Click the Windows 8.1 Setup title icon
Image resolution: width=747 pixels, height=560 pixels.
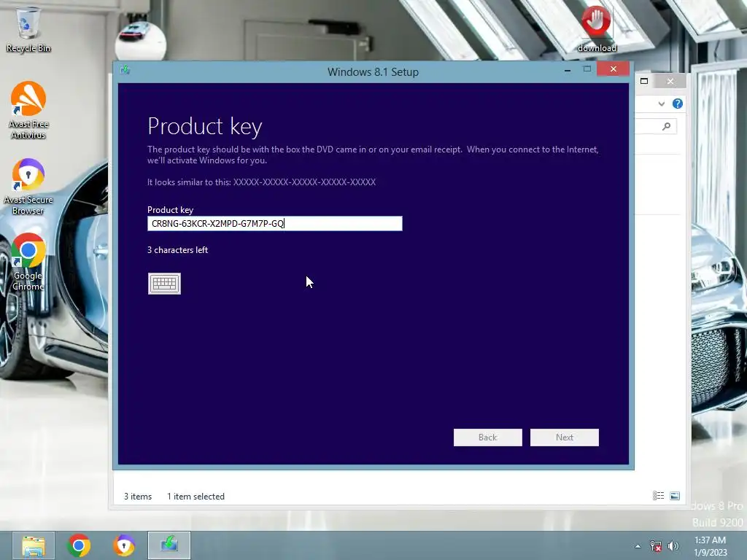(125, 70)
